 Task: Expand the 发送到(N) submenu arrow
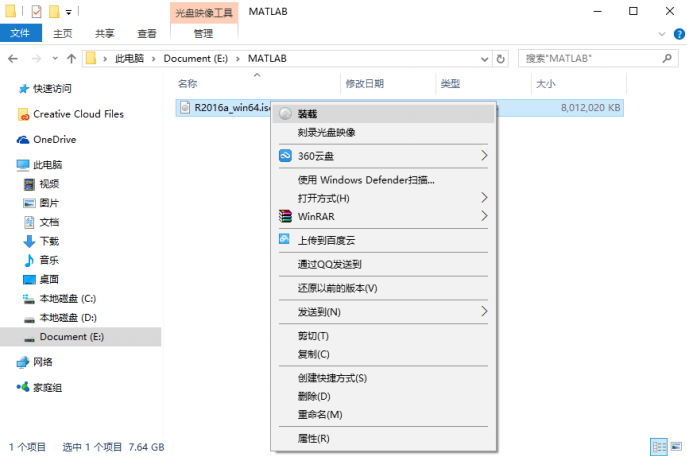coord(484,311)
